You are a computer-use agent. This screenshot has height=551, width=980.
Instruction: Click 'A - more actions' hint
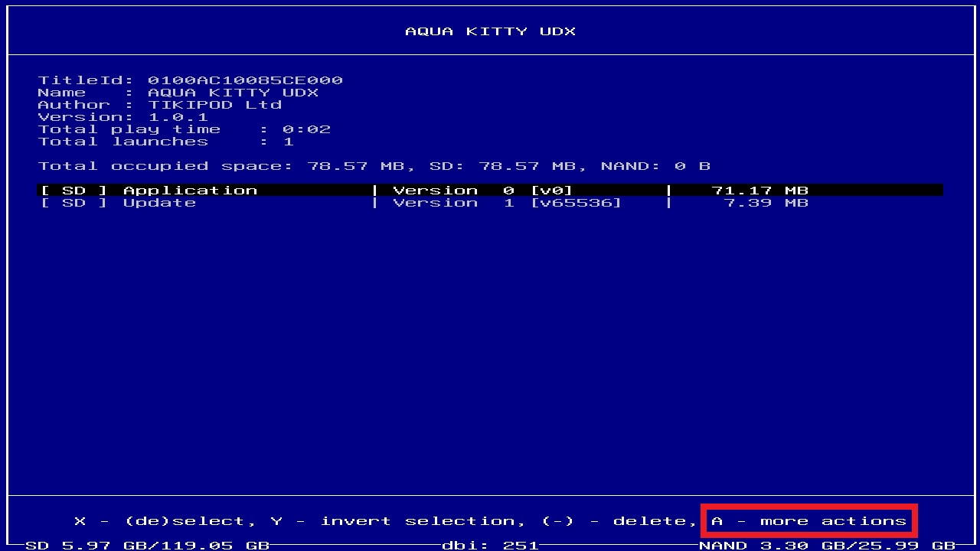click(809, 521)
